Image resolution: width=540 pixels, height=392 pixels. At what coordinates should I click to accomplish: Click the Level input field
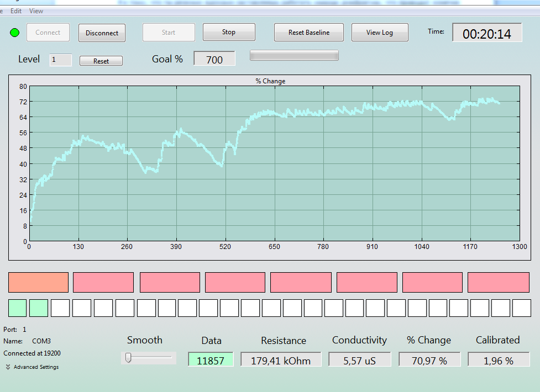[61, 60]
